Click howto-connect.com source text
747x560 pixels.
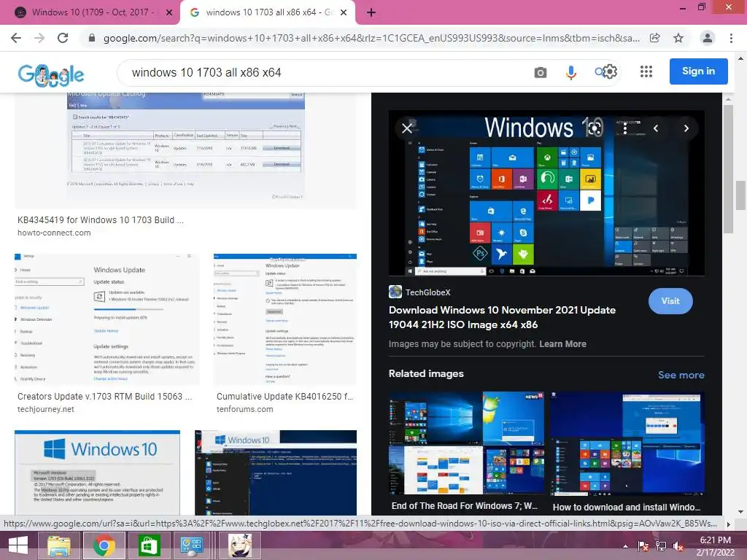(x=54, y=233)
